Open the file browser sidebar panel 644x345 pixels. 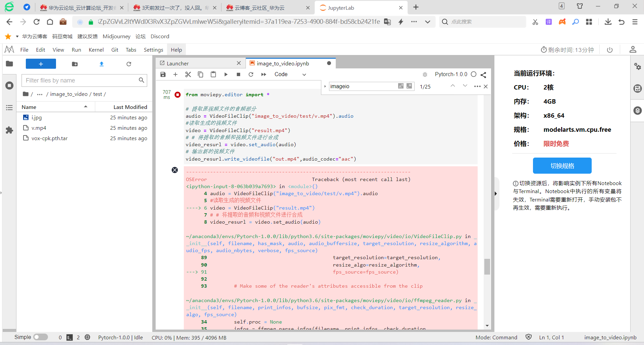pos(9,64)
